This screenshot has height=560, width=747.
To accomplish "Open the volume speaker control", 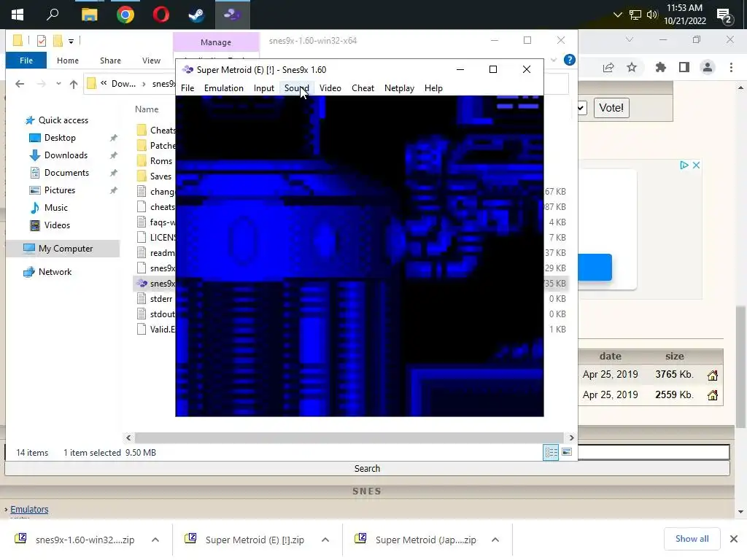I will (x=652, y=15).
